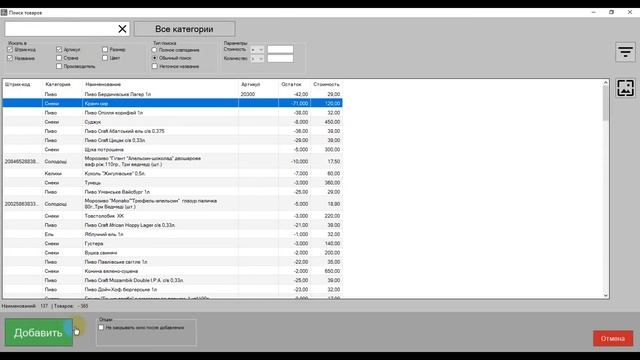Image resolution: width=640 pixels, height=360 pixels.
Task: Click the green Добавить button
Action: (39, 333)
